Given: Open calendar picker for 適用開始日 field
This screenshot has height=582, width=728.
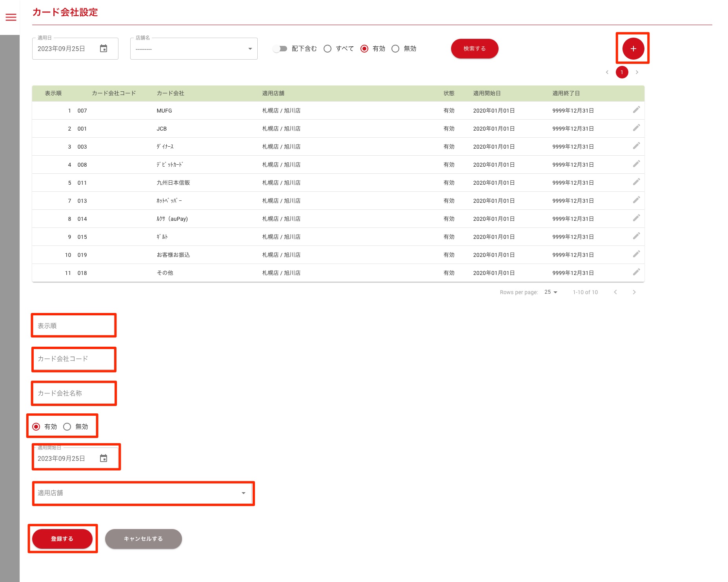Looking at the screenshot, I should (104, 458).
